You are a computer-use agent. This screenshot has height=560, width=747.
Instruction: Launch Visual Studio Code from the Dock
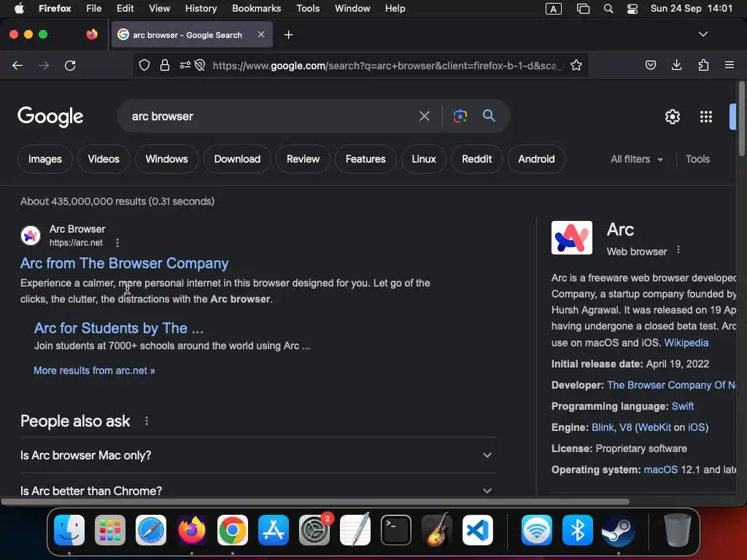478,530
